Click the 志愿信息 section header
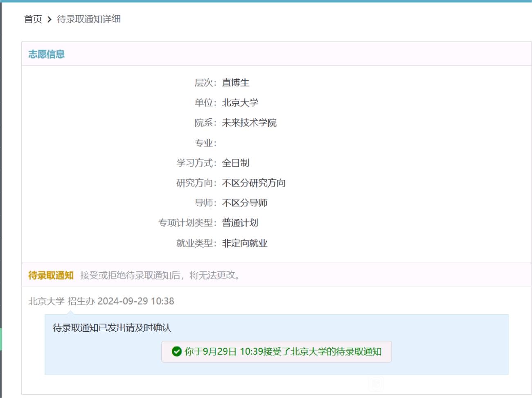 coord(46,54)
